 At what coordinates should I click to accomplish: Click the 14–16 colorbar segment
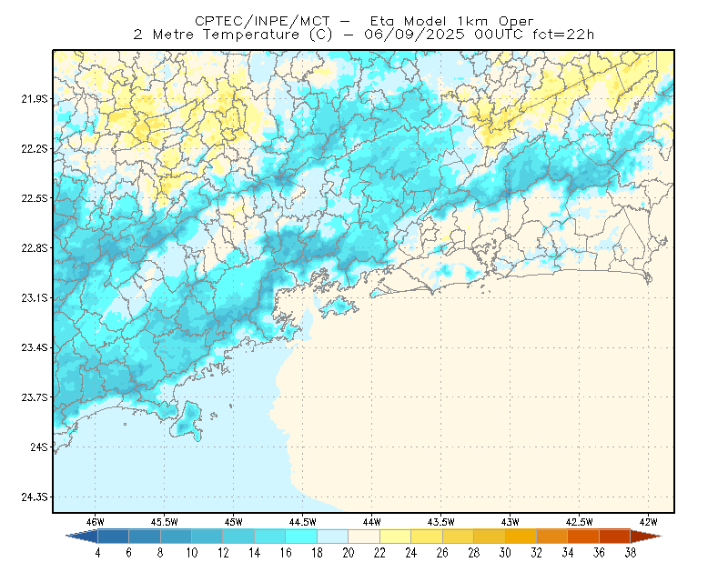[270, 536]
